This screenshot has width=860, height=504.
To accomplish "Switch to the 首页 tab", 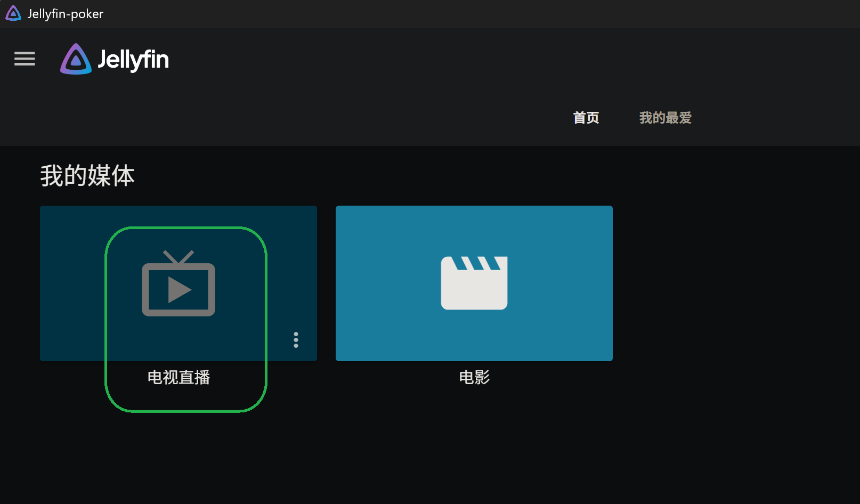I will [x=586, y=118].
